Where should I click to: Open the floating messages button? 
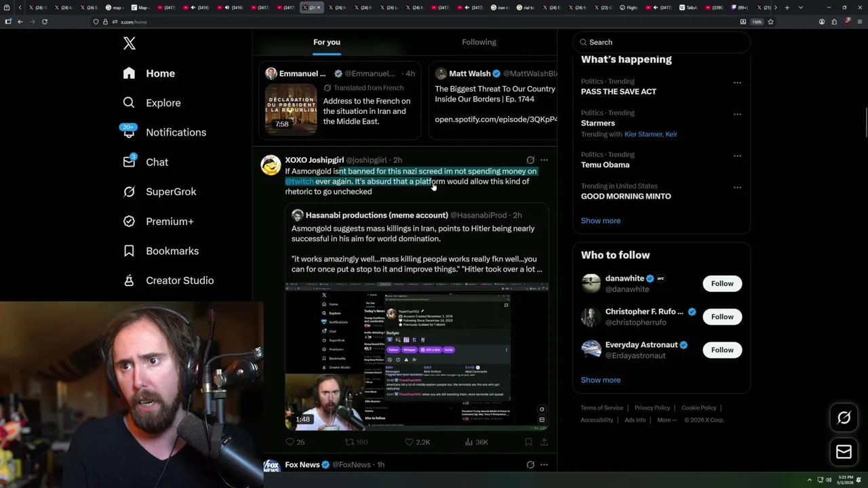pos(844,452)
